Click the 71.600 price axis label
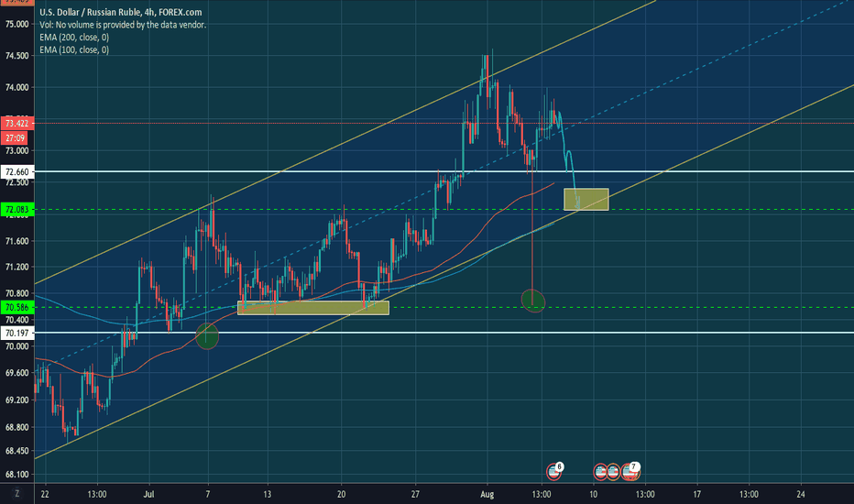 16,241
